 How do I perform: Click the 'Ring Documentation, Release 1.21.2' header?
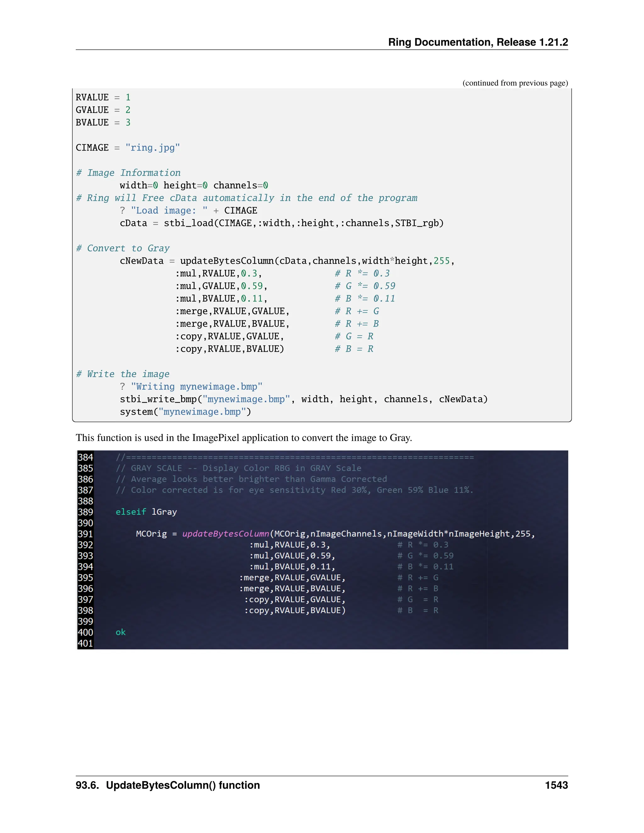coord(478,42)
